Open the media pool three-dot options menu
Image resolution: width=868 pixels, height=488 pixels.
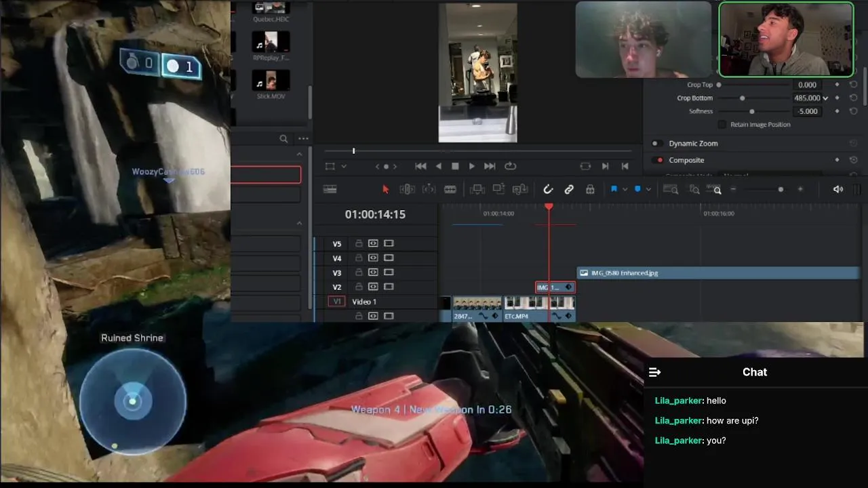303,138
